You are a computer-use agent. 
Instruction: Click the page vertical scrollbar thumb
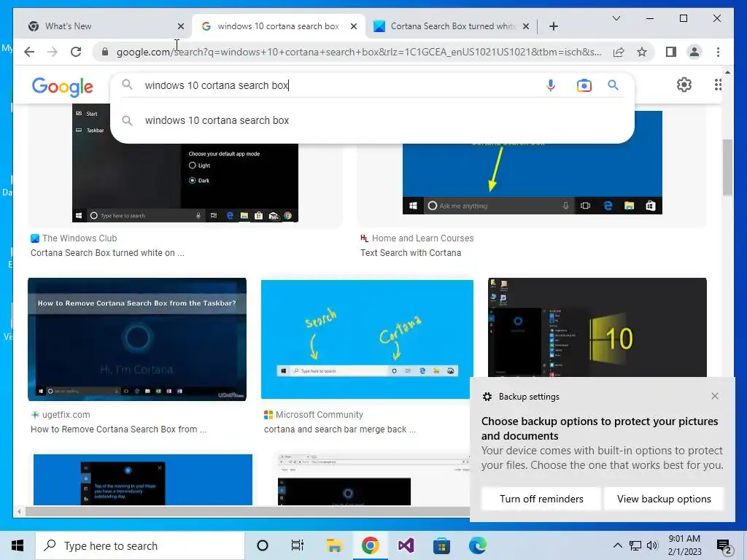click(727, 167)
